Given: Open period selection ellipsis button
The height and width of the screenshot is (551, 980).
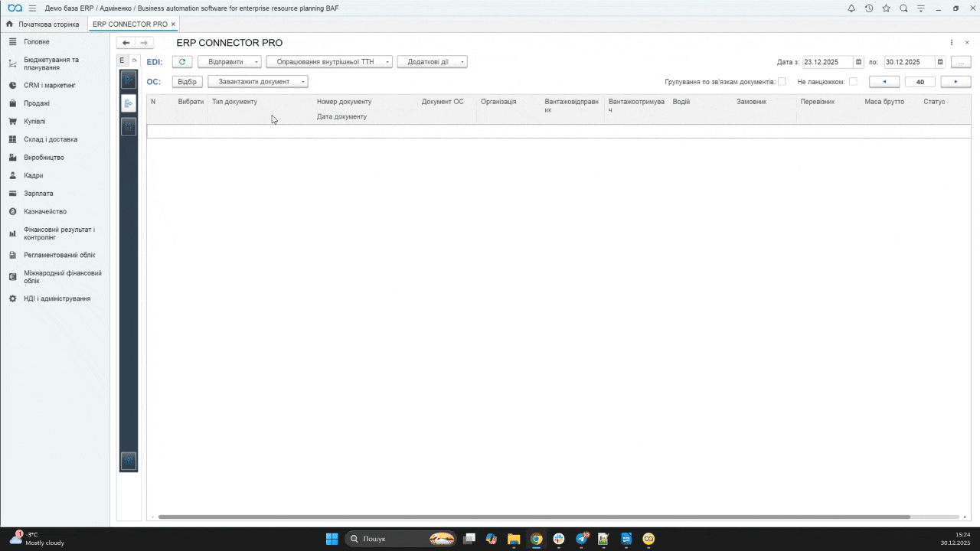Looking at the screenshot, I should (x=961, y=62).
